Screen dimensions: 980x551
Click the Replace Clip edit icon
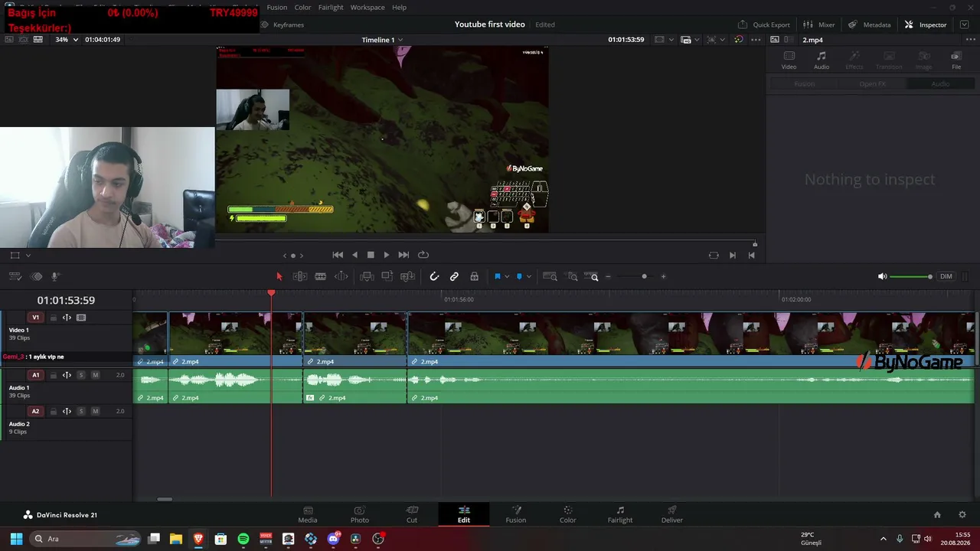click(408, 276)
